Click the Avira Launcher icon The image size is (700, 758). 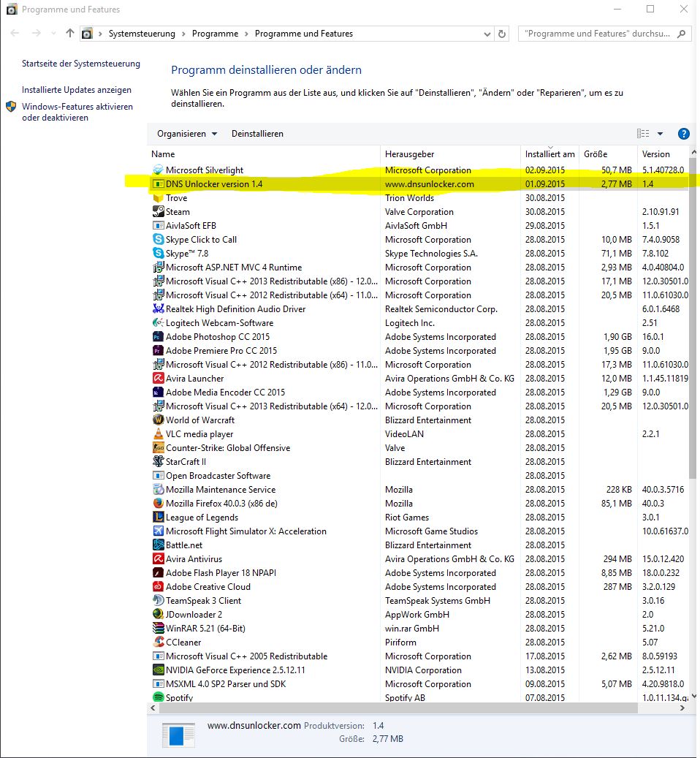pyautogui.click(x=158, y=378)
